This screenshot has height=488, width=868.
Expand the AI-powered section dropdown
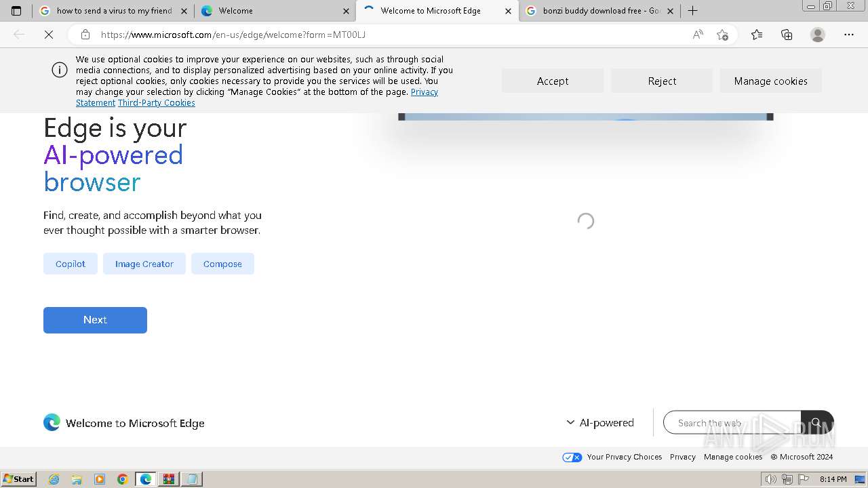click(x=600, y=422)
